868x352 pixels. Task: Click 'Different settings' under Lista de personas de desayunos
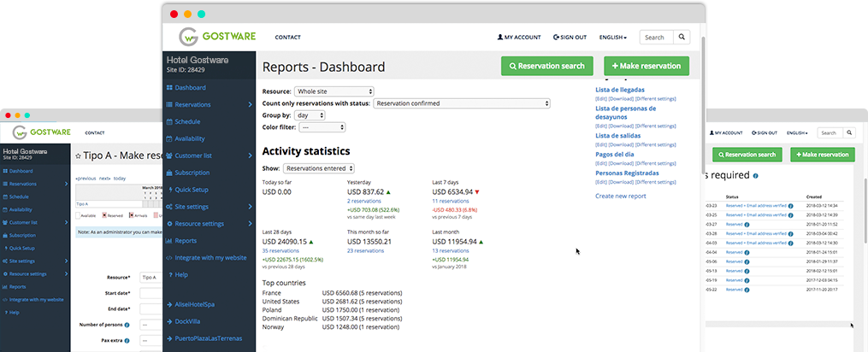(655, 126)
